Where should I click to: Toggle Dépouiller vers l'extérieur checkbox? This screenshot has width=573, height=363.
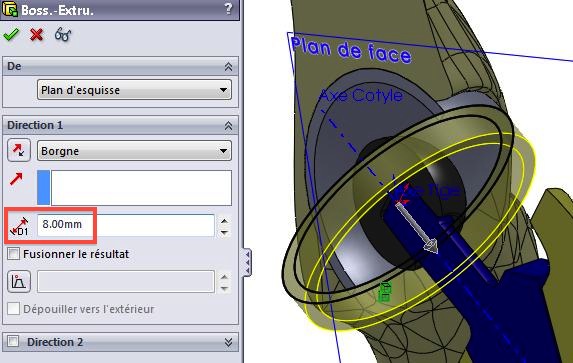tap(14, 309)
